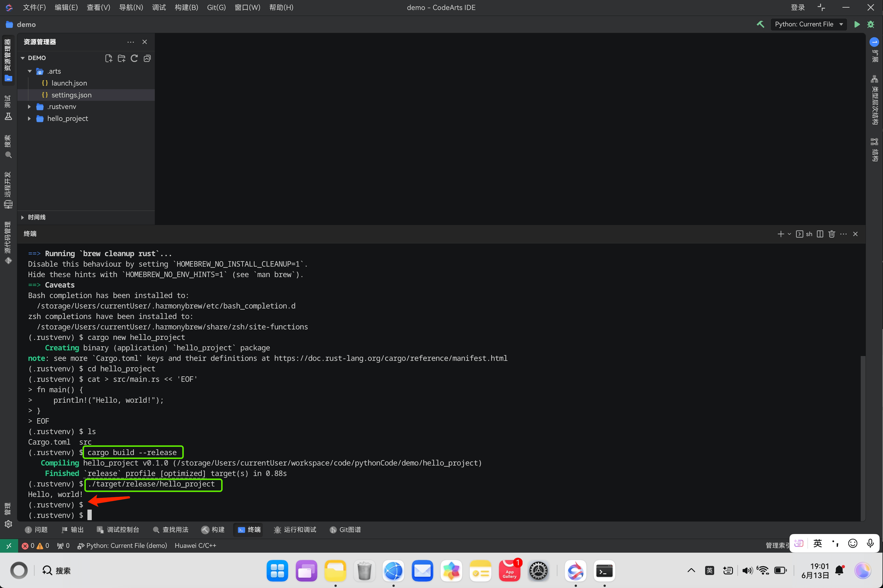This screenshot has height=588, width=883.
Task: Open the 编辑(E) menu
Action: (x=66, y=8)
